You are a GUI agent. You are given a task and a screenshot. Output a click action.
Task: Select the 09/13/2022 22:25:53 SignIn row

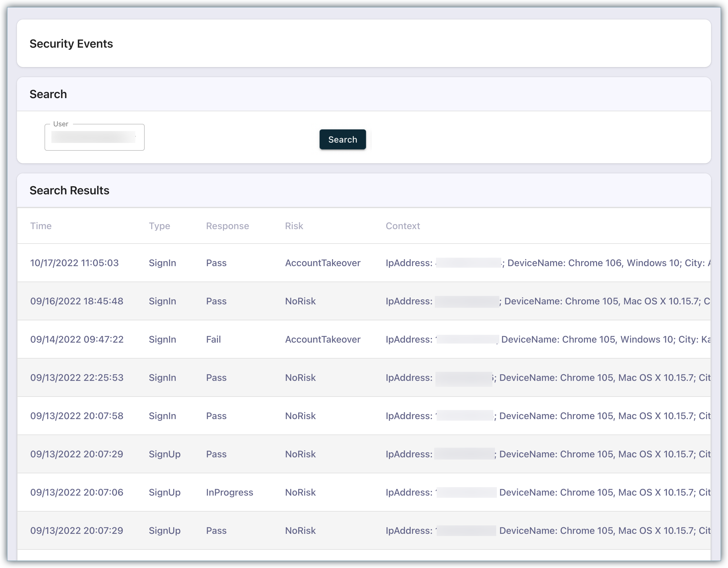click(x=77, y=377)
